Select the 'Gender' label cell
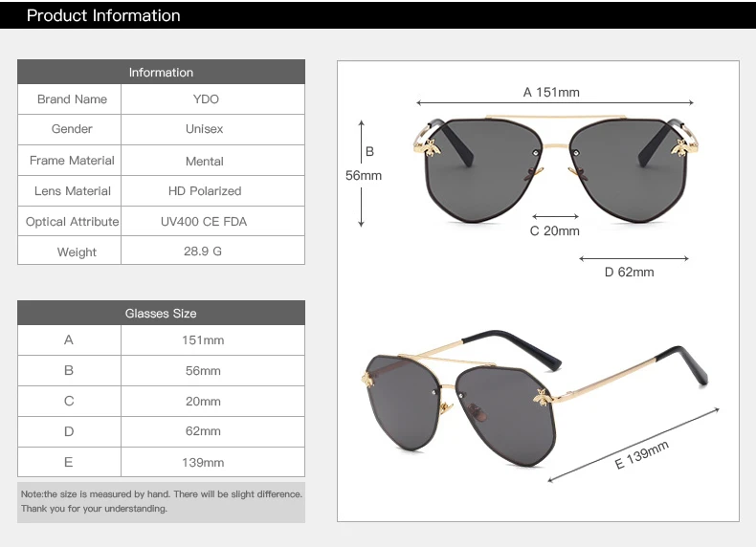The height and width of the screenshot is (547, 756). pos(72,129)
